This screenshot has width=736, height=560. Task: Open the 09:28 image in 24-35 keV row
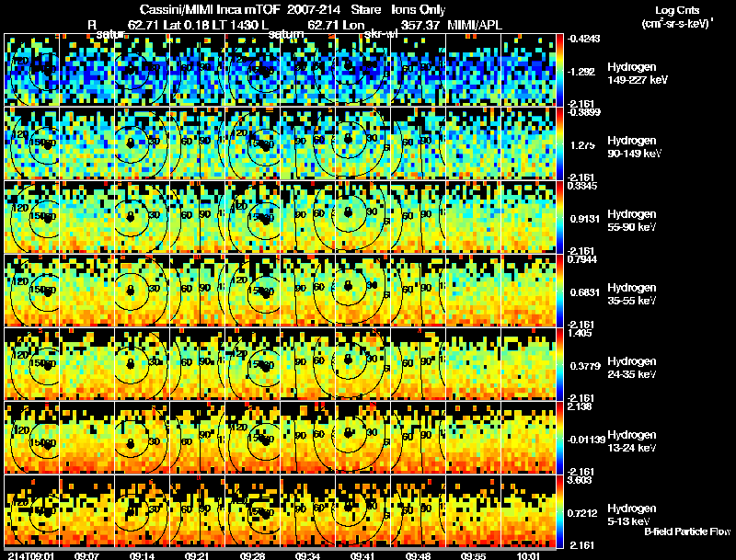(x=252, y=364)
